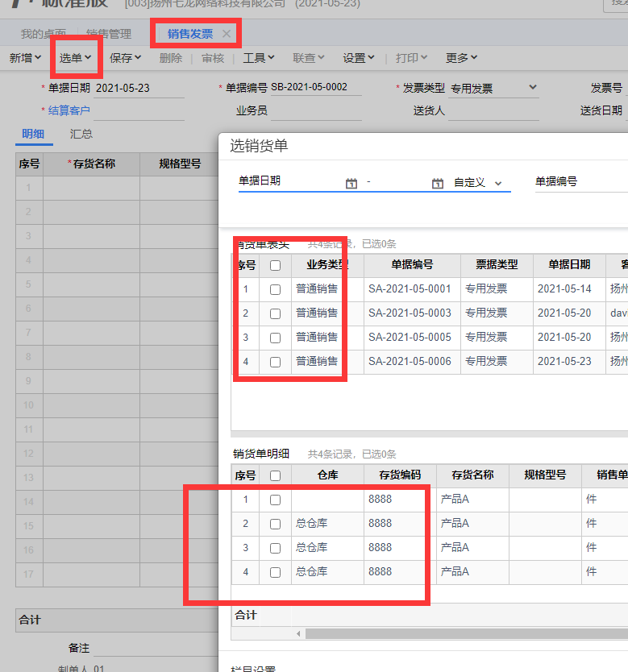Open the 新增 dropdown menu
This screenshot has height=672, width=628.
pyautogui.click(x=25, y=58)
